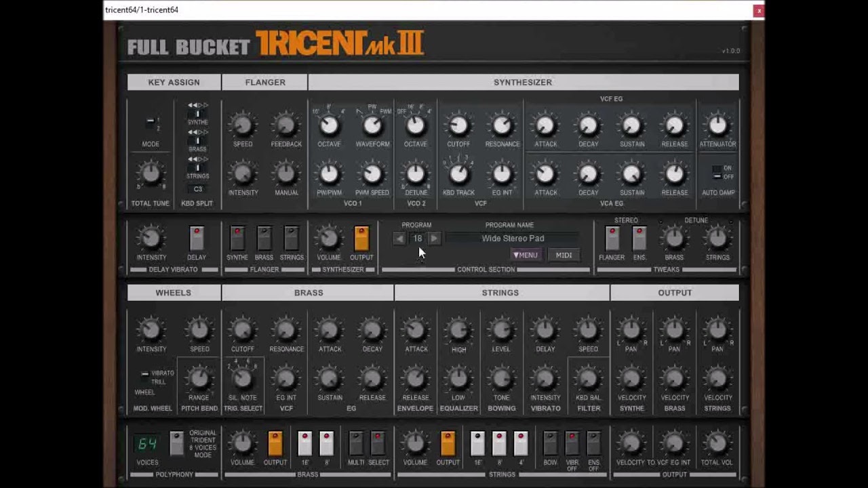Click the program number 18 display

[x=417, y=239]
